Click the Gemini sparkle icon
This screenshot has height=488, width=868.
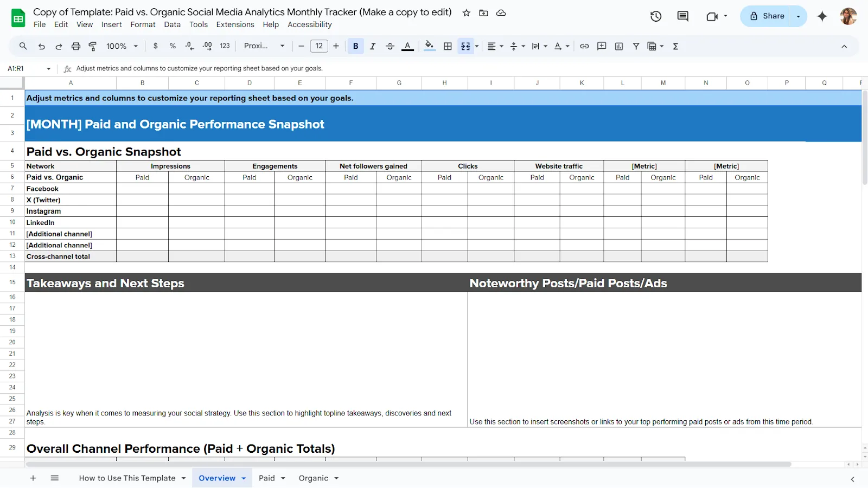(822, 16)
